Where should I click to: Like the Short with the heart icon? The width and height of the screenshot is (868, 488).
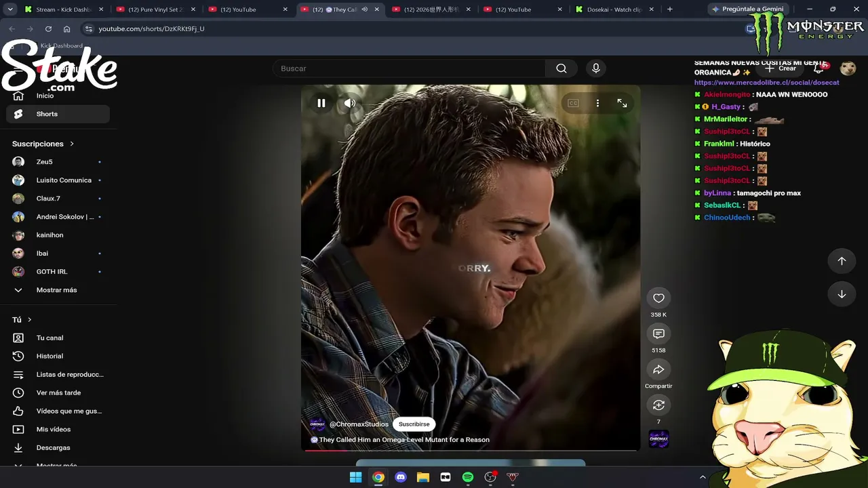658,298
